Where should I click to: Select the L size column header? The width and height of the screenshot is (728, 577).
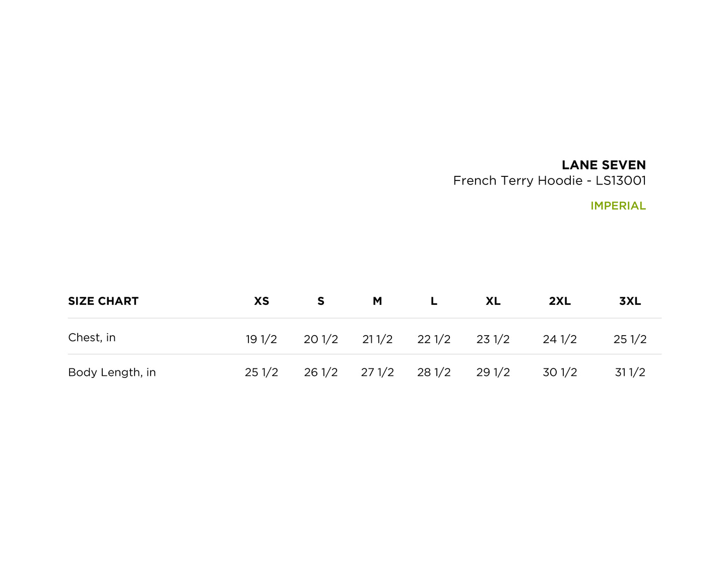click(434, 301)
